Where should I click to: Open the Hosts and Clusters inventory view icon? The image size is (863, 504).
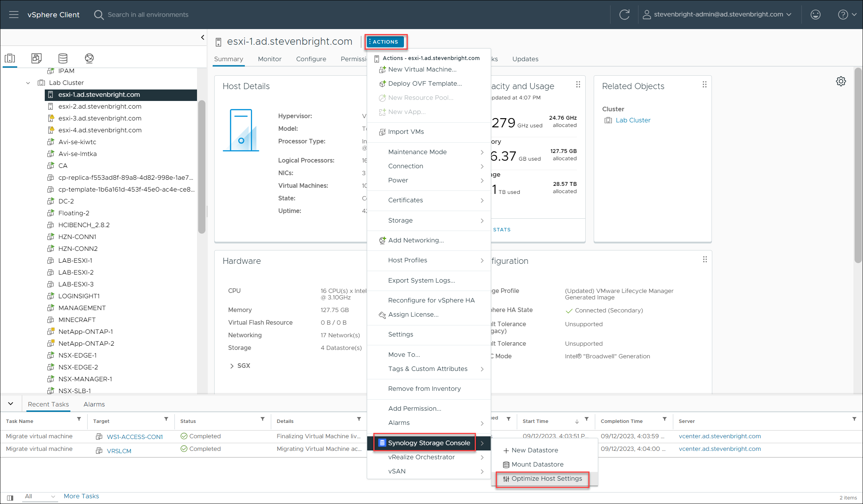10,58
